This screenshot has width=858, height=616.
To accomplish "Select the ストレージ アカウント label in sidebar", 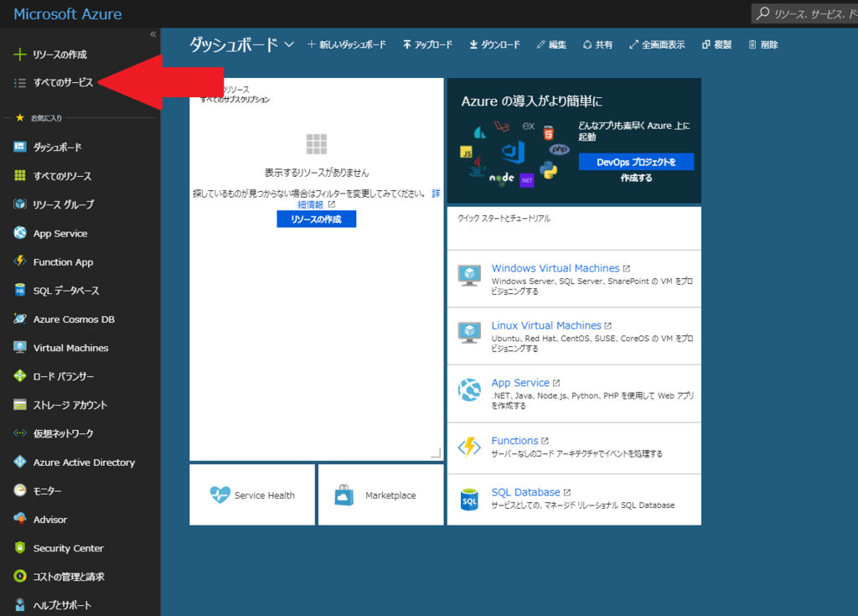I will tap(70, 405).
